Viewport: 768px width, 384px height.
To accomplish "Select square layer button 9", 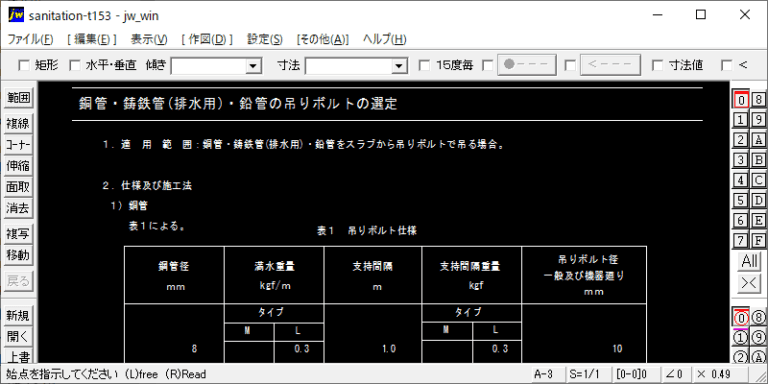I will pyautogui.click(x=758, y=120).
